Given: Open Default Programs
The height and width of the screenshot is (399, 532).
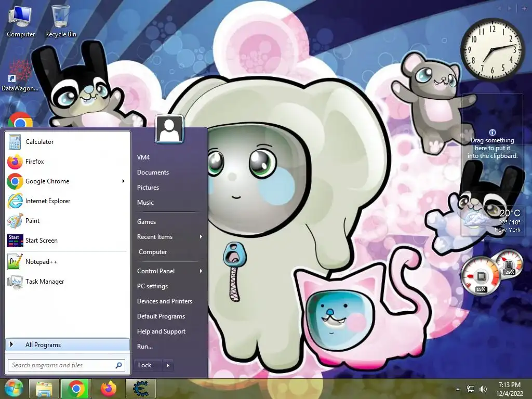Looking at the screenshot, I should (161, 316).
